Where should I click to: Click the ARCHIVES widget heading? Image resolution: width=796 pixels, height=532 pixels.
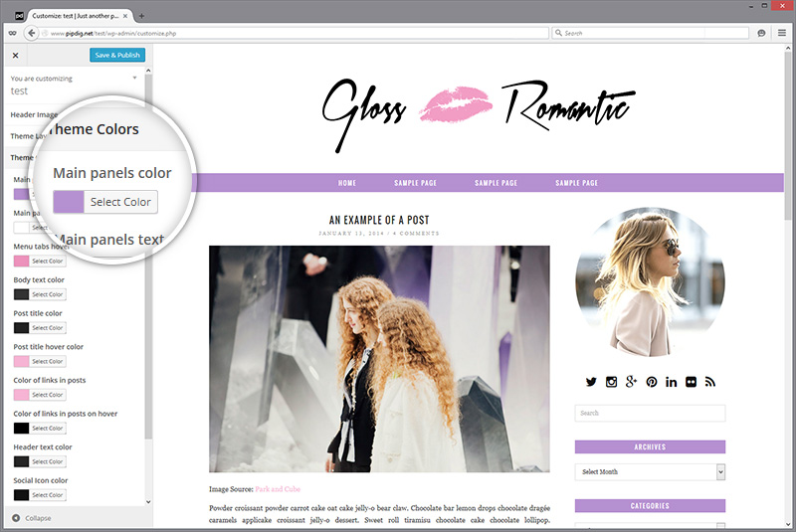pyautogui.click(x=650, y=446)
